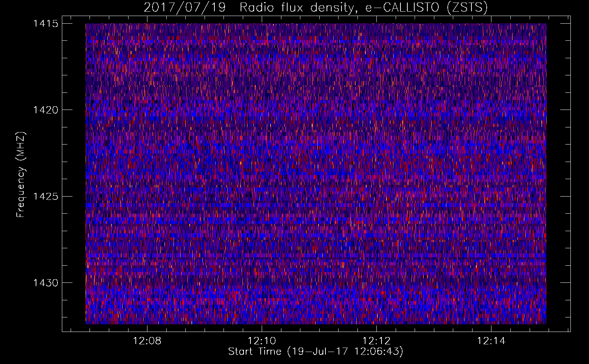Click the 12:14 time tick label
Screen dimensions: 589x364
pos(491,341)
